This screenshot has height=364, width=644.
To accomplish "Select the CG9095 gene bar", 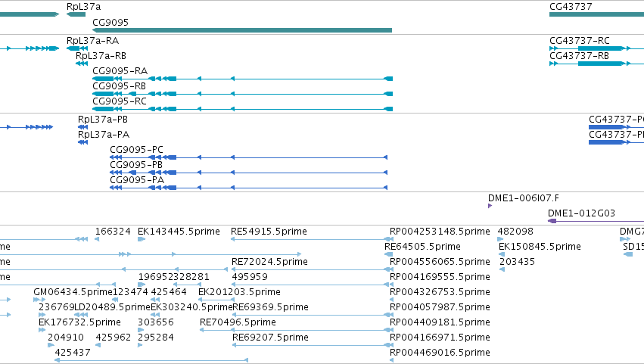I will click(242, 30).
